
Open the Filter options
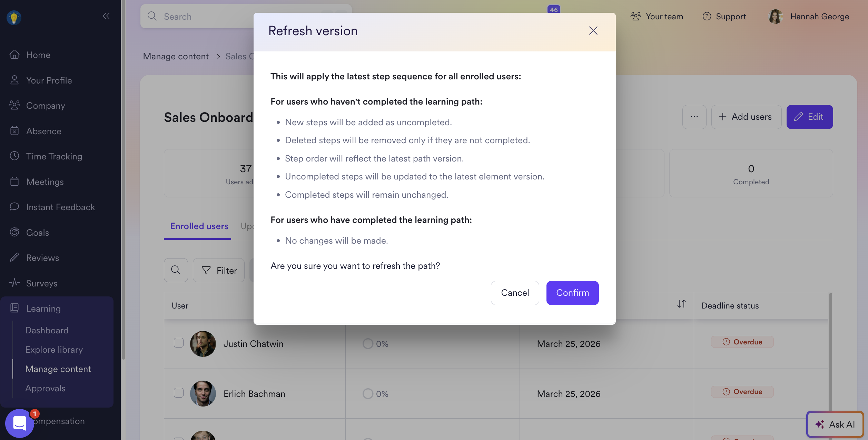pyautogui.click(x=219, y=270)
